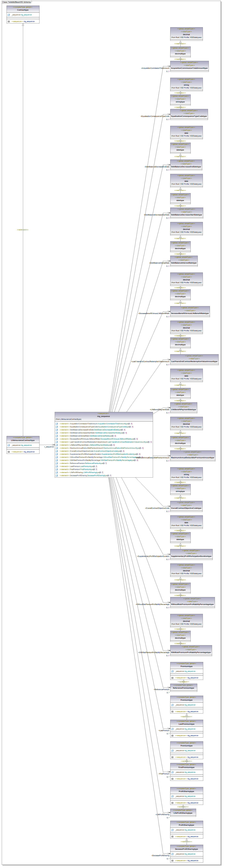
Task: Click the attribute icon in the Contracttype box
Action: click(9, 15)
